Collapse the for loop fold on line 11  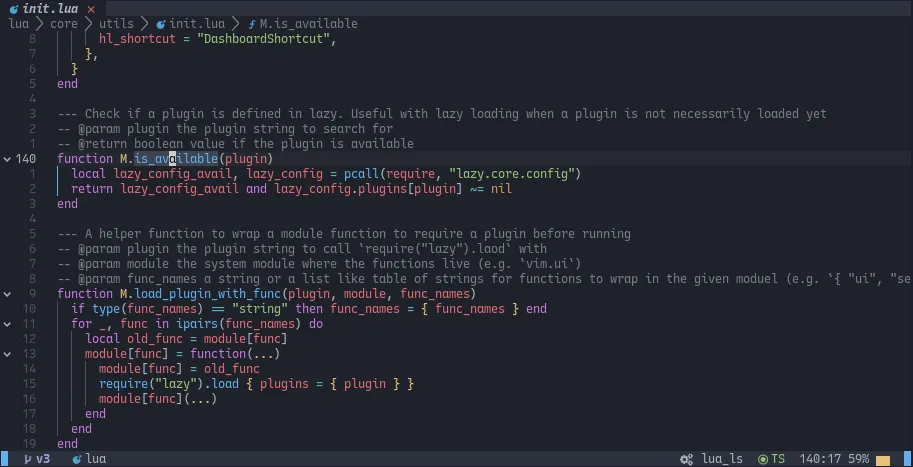[7, 324]
